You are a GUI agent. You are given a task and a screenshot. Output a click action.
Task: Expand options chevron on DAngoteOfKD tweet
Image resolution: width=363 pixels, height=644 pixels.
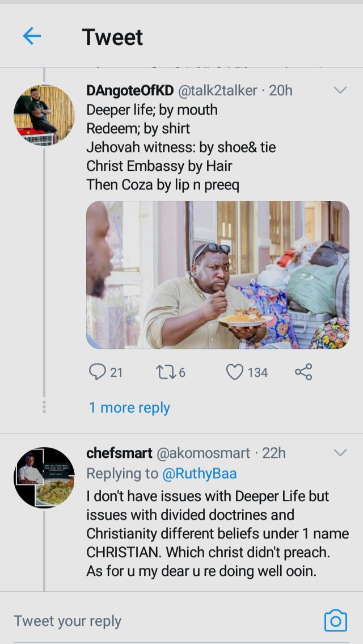tap(340, 90)
